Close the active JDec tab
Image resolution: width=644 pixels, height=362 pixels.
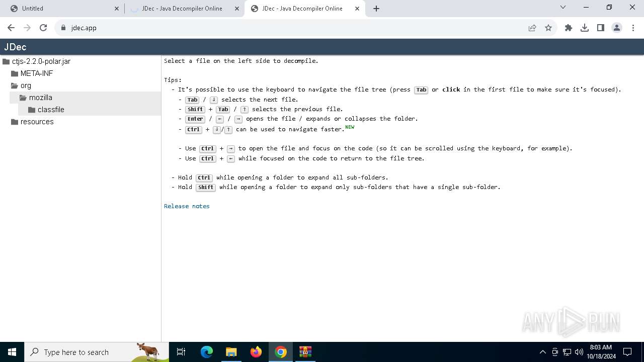(357, 9)
